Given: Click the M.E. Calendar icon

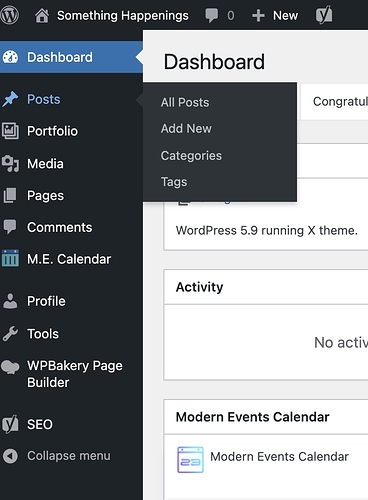Looking at the screenshot, I should click(x=10, y=259).
